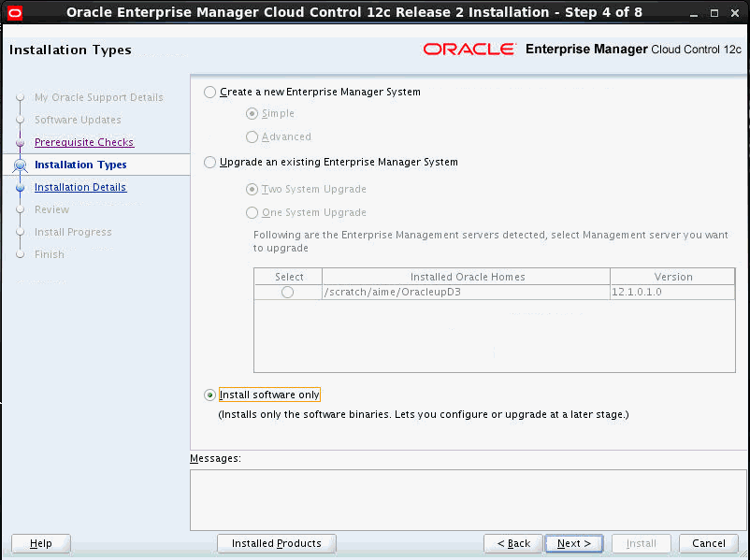Open the Installed Products dialog
This screenshot has height=560, width=750.
coord(277,544)
